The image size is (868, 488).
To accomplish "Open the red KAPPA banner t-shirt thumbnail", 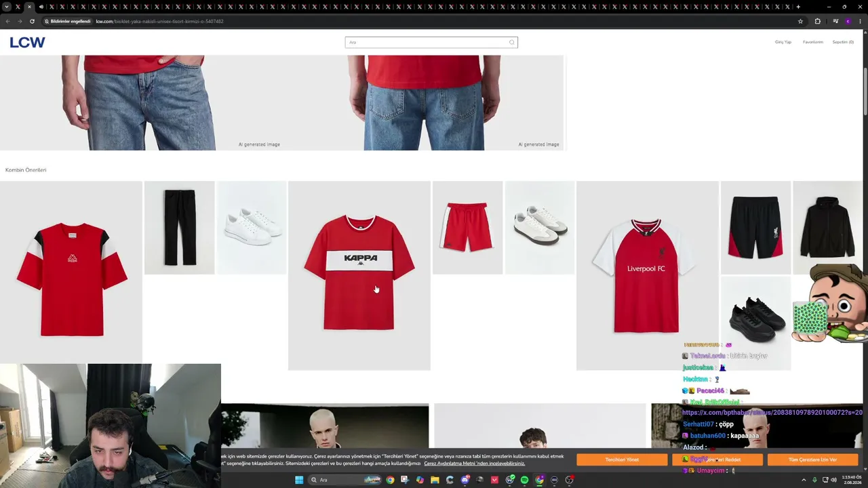I will [359, 275].
